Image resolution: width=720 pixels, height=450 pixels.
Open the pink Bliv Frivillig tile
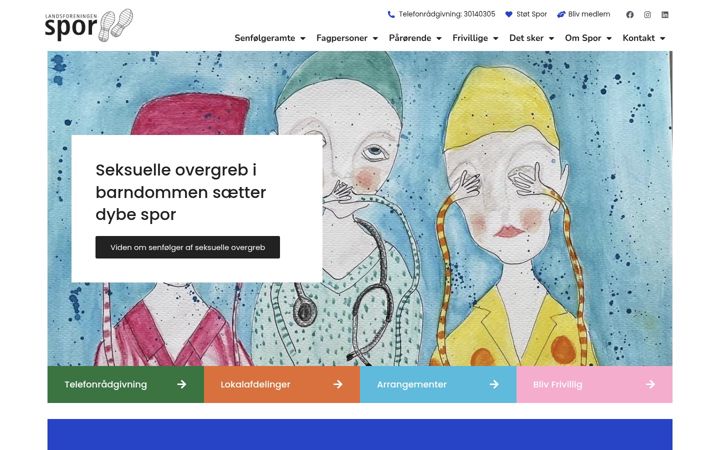tap(594, 384)
